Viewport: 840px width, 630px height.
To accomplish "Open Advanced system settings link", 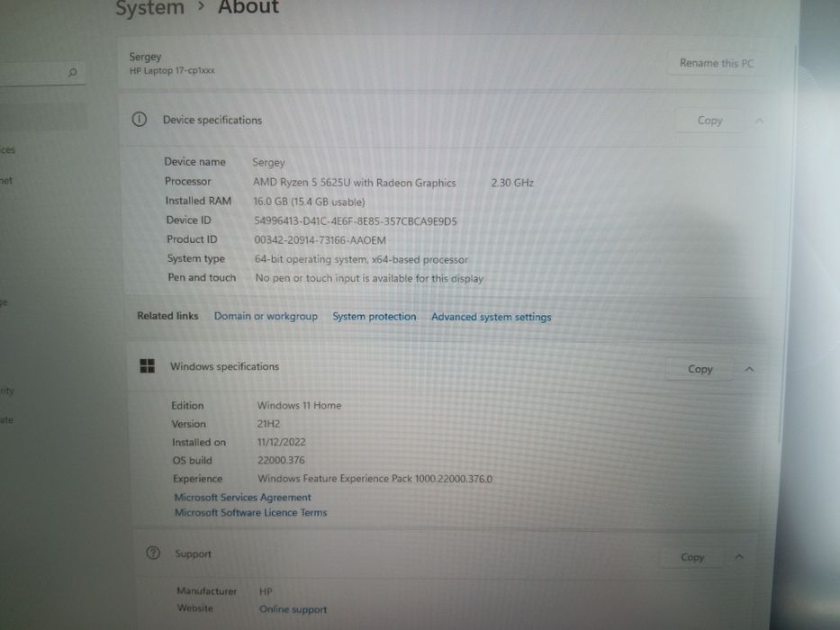I will coord(492,317).
